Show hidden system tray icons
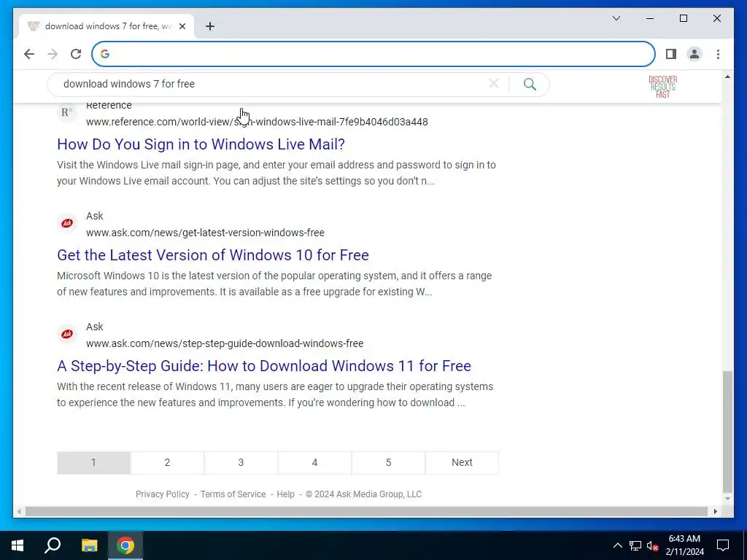 coord(617,545)
